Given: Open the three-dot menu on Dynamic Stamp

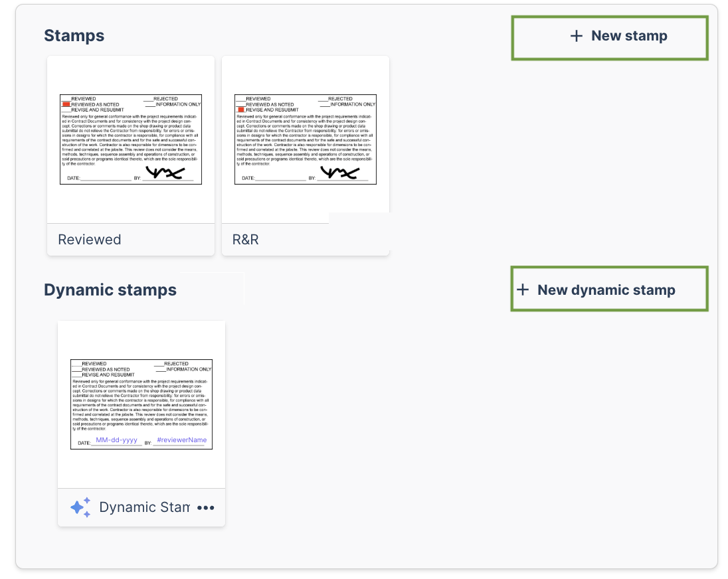Looking at the screenshot, I should pos(206,507).
